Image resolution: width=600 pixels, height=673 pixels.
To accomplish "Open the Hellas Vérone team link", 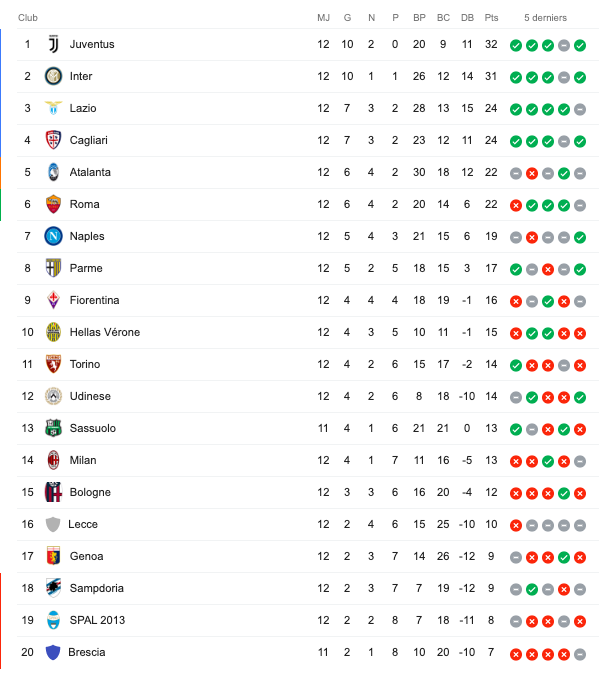I will pos(104,332).
